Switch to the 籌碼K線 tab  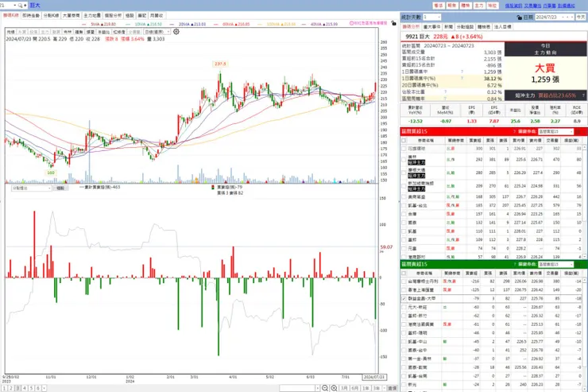[x=11, y=15]
